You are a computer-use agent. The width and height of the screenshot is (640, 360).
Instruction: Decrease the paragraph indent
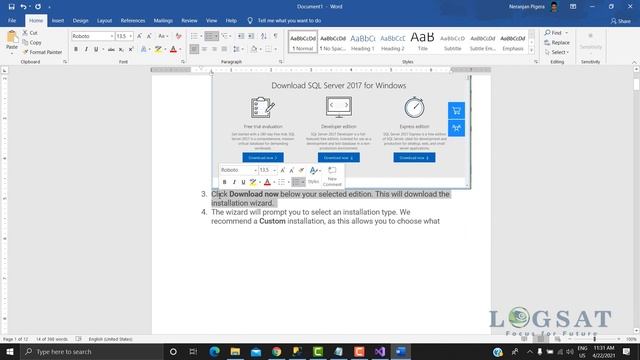(241, 36)
